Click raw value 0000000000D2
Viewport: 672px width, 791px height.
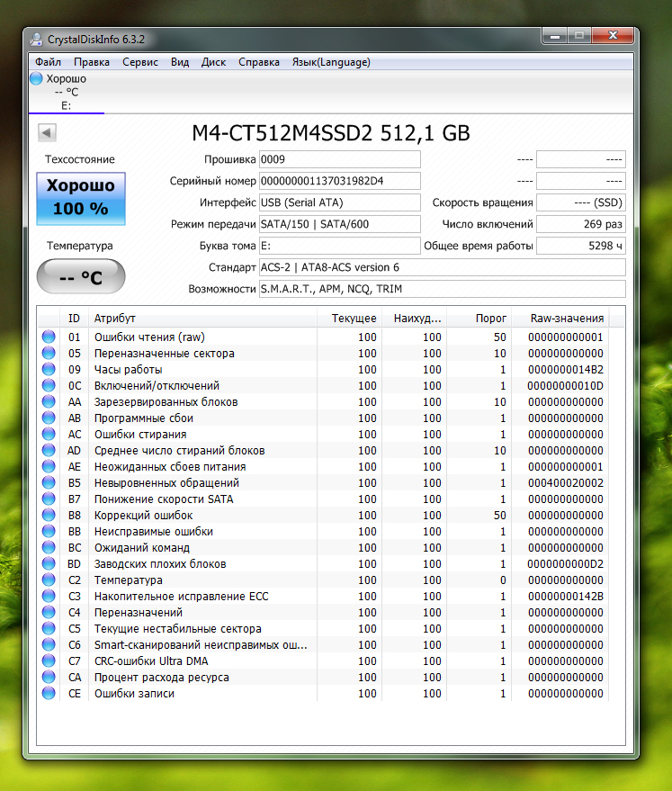point(566,563)
